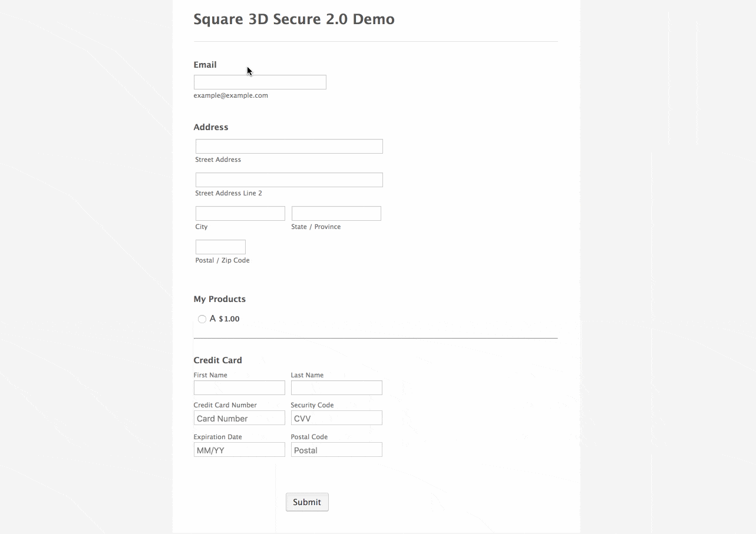Select the City text box
Image resolution: width=756 pixels, height=534 pixels.
pos(240,214)
